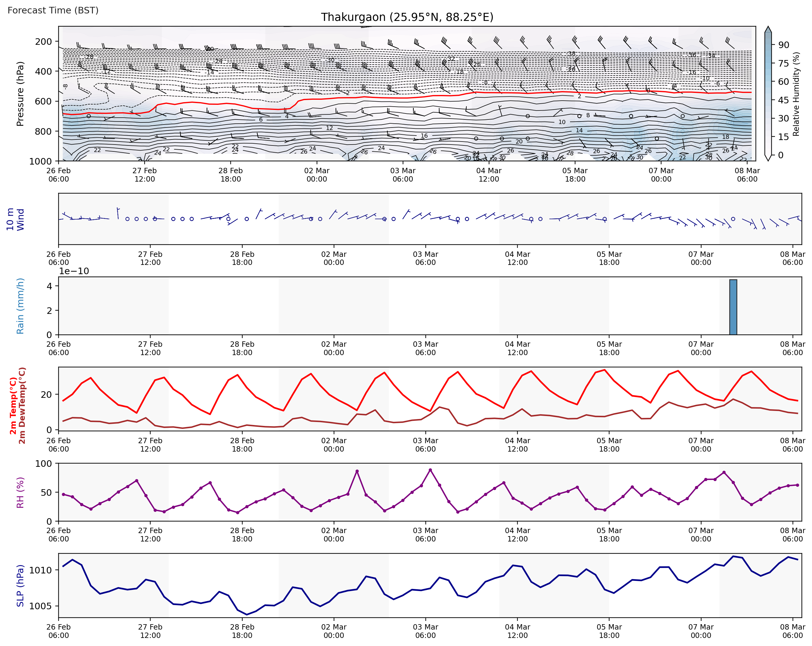This screenshot has width=812, height=646.
Task: Click the 100 tick on RH axis
Action: point(43,464)
